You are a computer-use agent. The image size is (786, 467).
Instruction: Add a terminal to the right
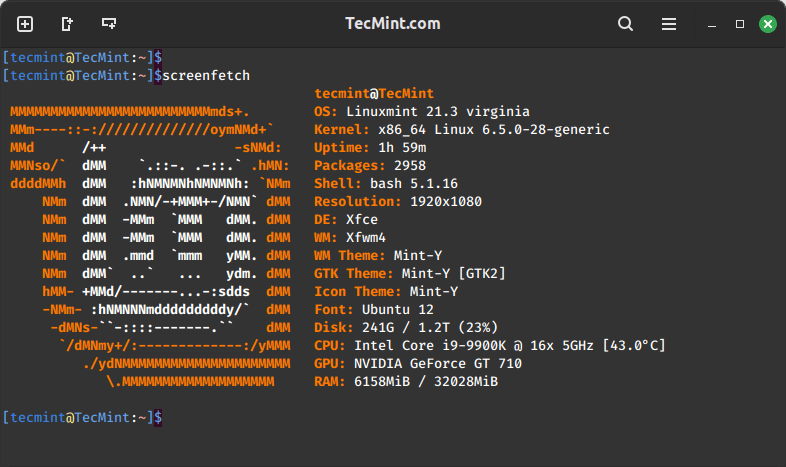click(67, 23)
